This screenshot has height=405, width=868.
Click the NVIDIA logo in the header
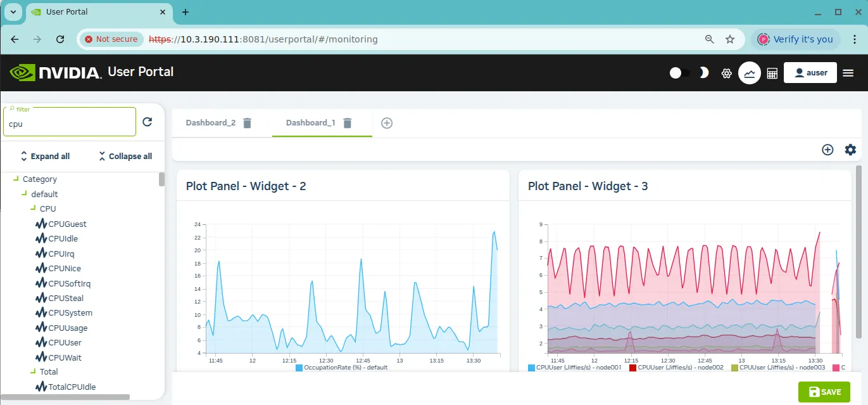tap(56, 72)
